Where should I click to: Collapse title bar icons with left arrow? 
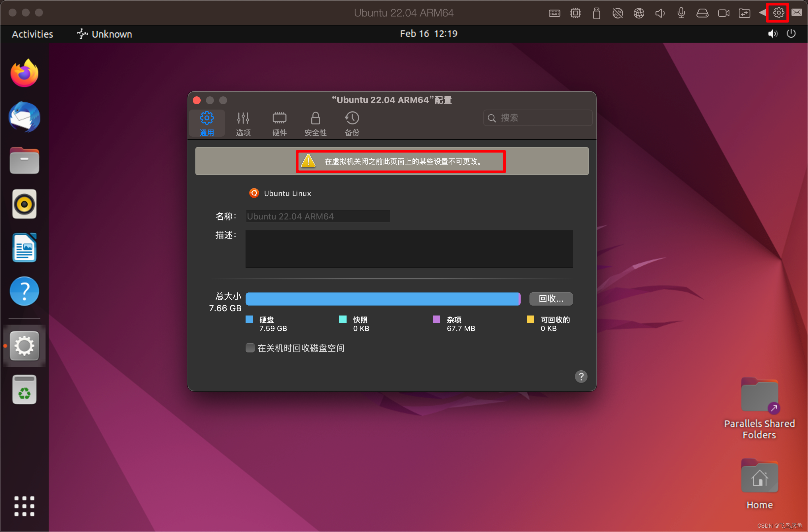(x=762, y=13)
